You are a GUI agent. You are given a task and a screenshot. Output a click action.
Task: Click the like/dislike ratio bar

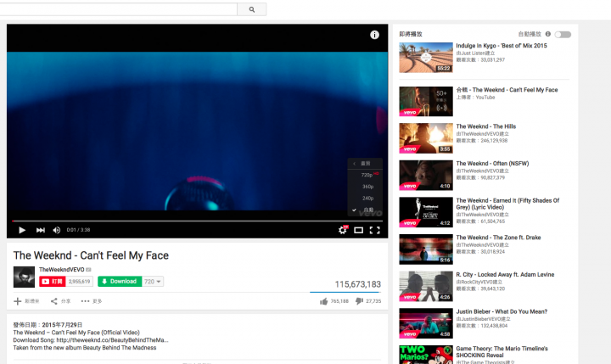(x=345, y=292)
